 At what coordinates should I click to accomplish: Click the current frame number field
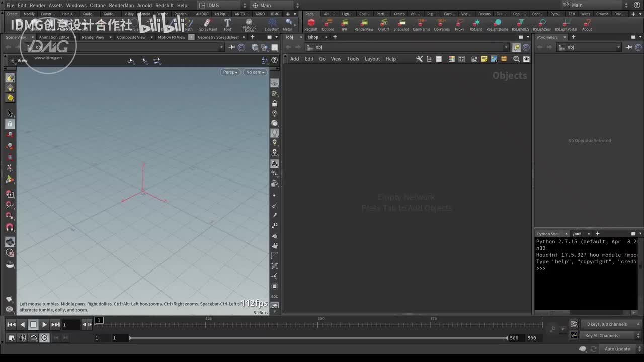pos(71,325)
